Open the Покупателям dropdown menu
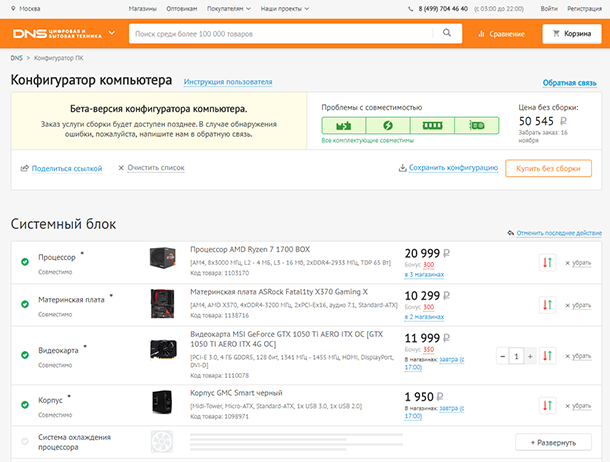 229,9
